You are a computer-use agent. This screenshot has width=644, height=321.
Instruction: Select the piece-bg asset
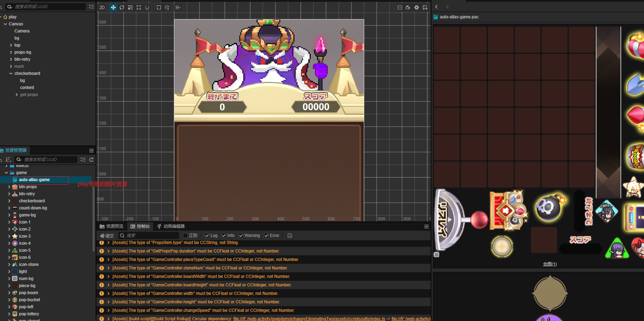27,286
